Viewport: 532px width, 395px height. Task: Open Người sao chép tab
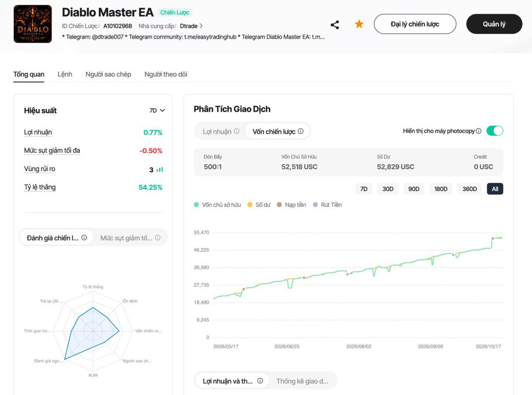(x=108, y=74)
